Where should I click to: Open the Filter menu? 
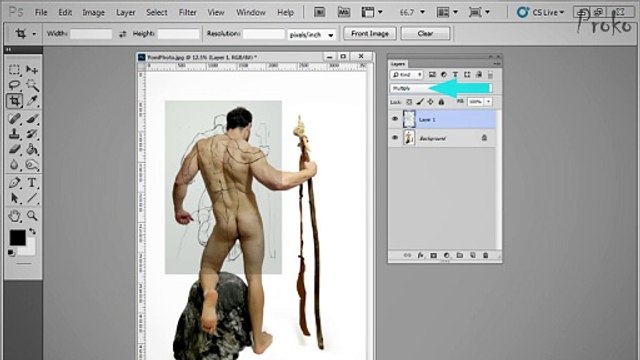point(187,13)
